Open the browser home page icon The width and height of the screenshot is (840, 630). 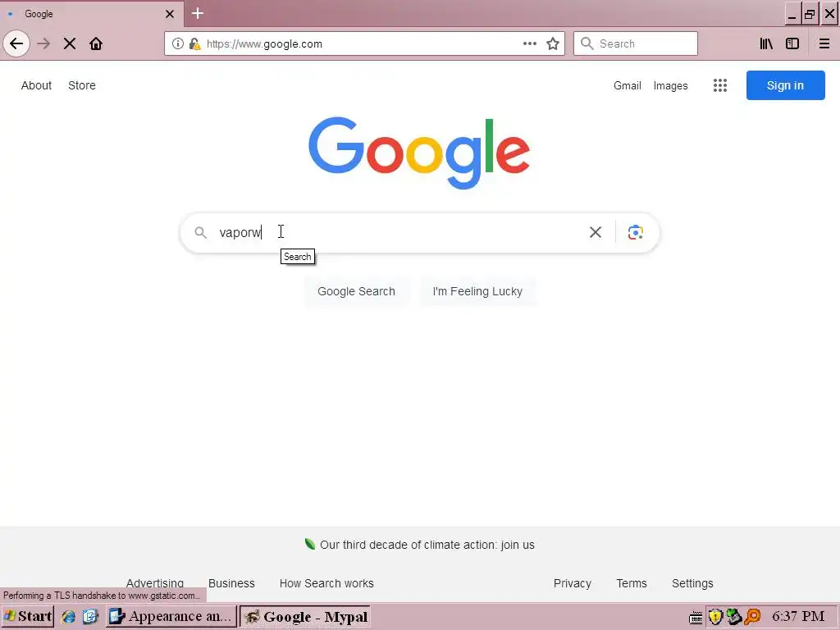[96, 43]
